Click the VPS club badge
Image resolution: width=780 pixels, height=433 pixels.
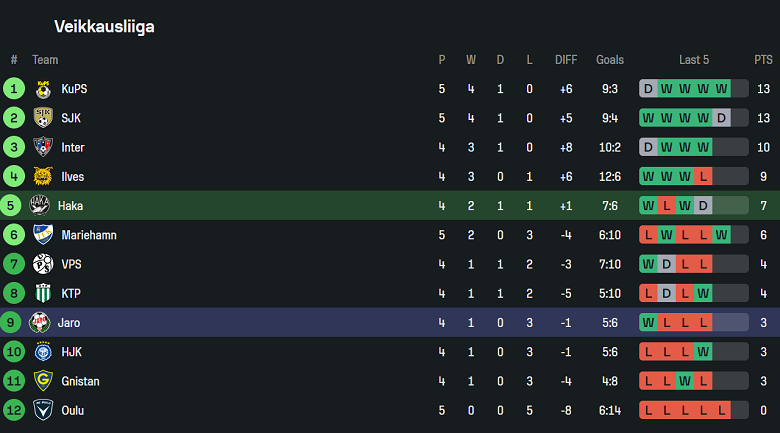43,264
